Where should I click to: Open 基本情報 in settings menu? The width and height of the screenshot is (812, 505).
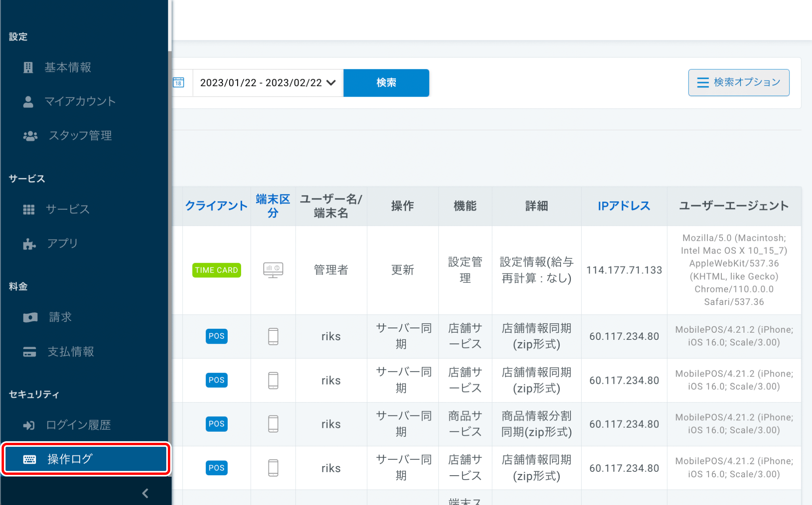coord(68,68)
